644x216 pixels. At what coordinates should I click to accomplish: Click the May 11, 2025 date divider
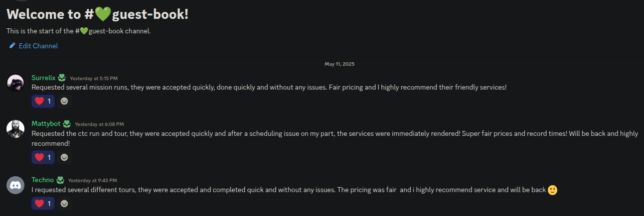pos(339,64)
